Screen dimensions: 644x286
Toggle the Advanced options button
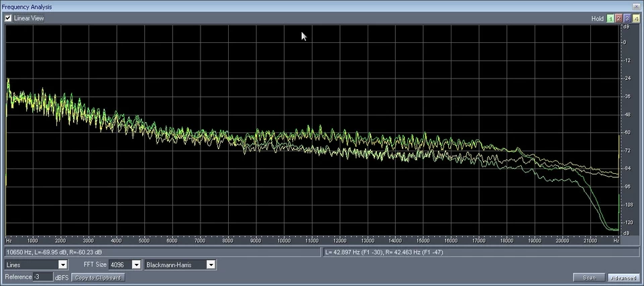623,277
